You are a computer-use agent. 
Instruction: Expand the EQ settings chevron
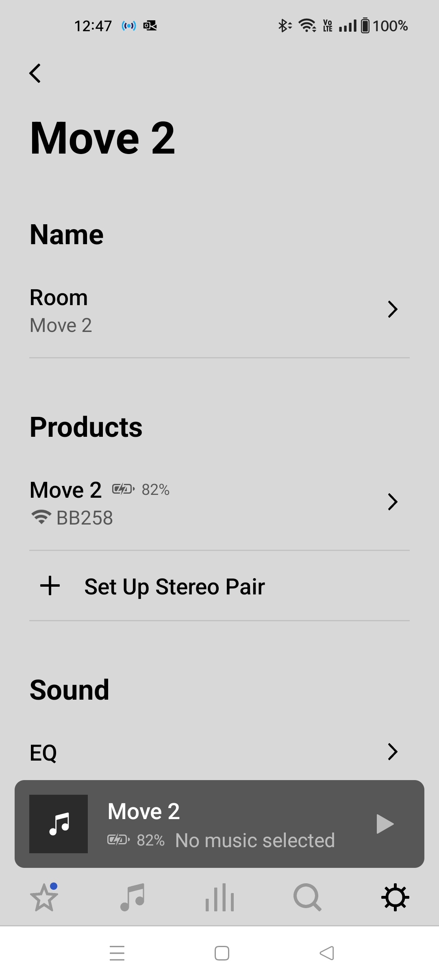tap(392, 752)
